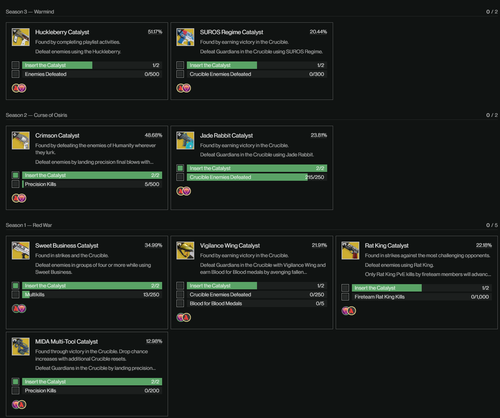This screenshot has height=418, width=500.
Task: Click Season 1 — Red War section header
Action: click(29, 225)
